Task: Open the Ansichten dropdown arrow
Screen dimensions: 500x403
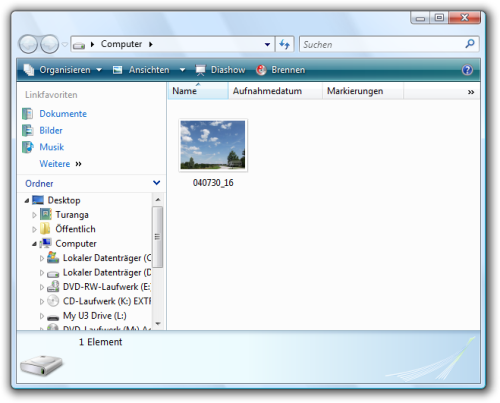Action: (x=182, y=70)
